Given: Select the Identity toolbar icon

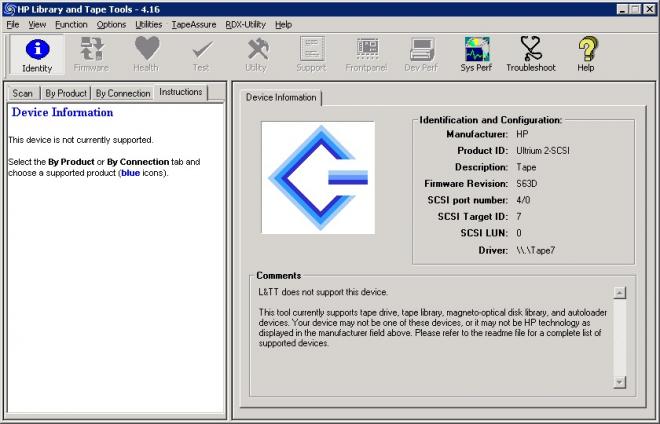Looking at the screenshot, I should click(x=37, y=55).
